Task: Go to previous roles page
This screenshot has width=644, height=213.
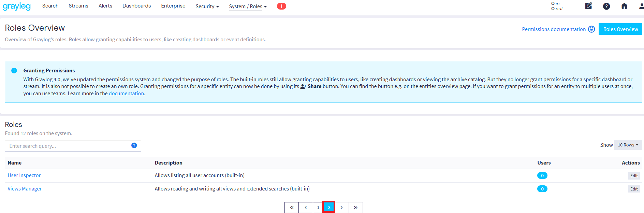Action: [306, 208]
